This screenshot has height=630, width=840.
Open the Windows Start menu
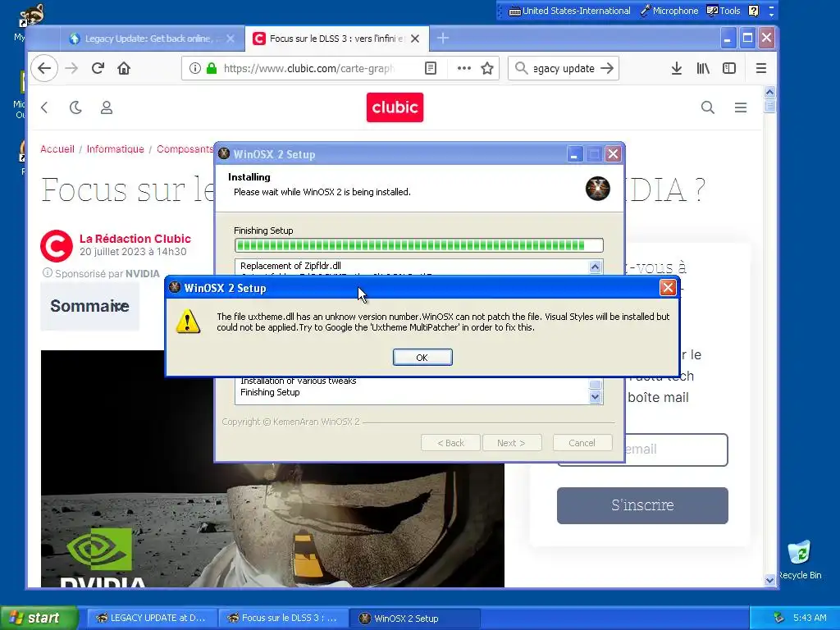[39, 618]
